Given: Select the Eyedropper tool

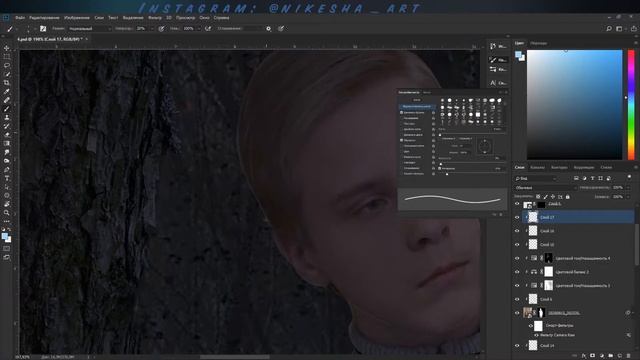Looking at the screenshot, I should coord(7,91).
